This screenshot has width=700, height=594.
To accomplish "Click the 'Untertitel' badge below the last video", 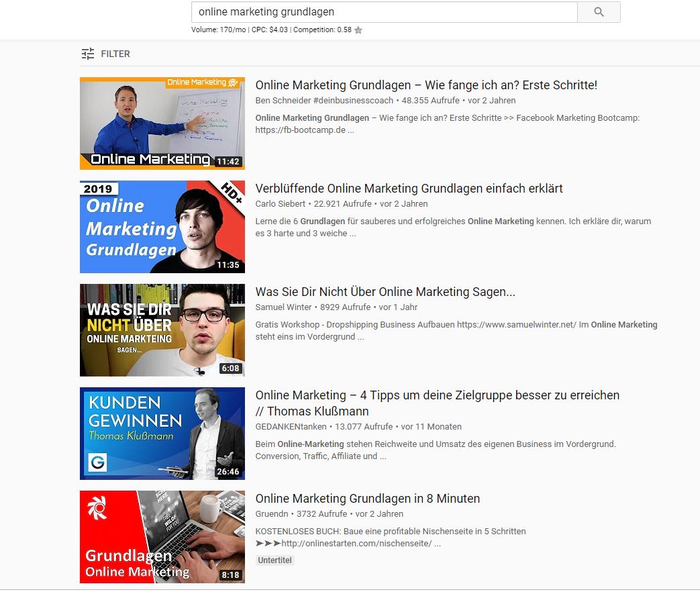I will click(x=274, y=560).
